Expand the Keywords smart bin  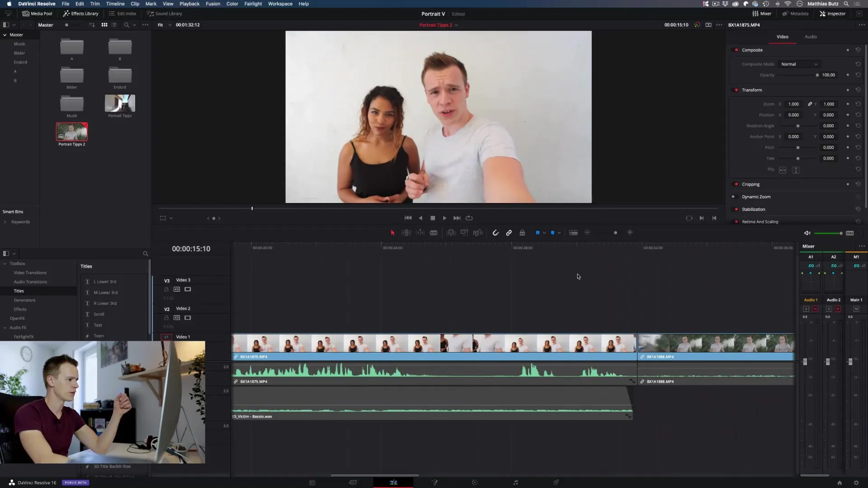[5, 222]
